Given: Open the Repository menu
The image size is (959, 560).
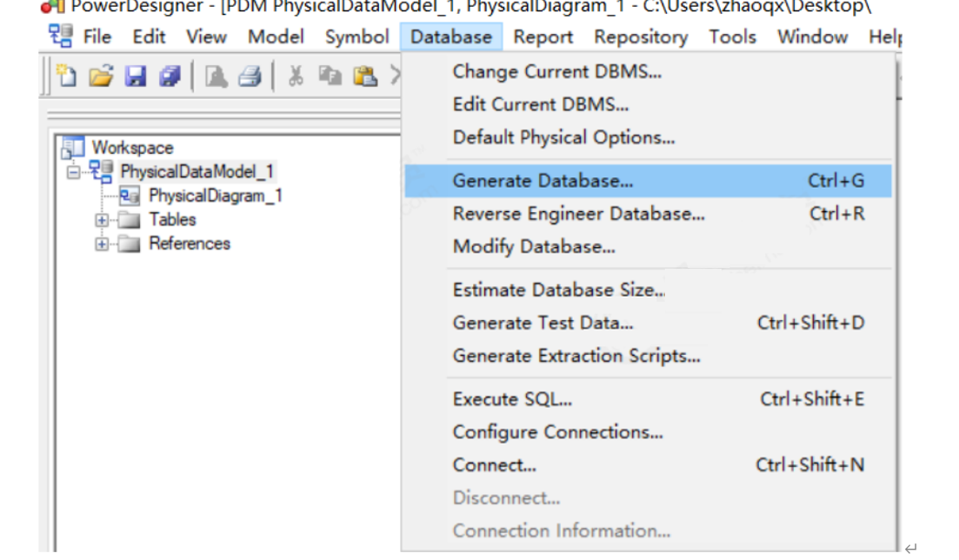Looking at the screenshot, I should (x=641, y=37).
